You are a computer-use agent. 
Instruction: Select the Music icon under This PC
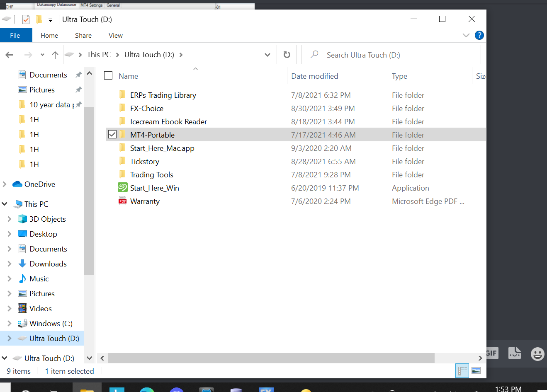pos(22,278)
